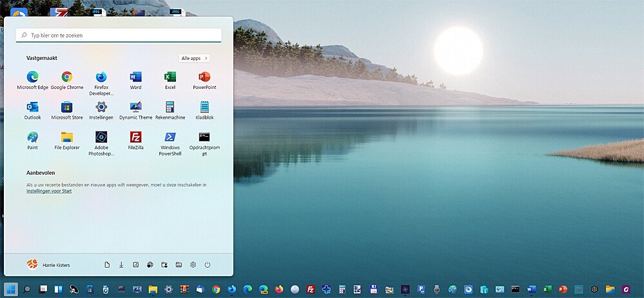Launch Dynamic Theme pinned app

click(135, 110)
